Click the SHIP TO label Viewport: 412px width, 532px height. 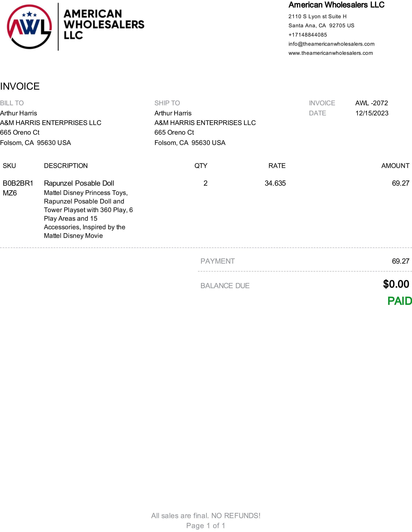tap(167, 103)
